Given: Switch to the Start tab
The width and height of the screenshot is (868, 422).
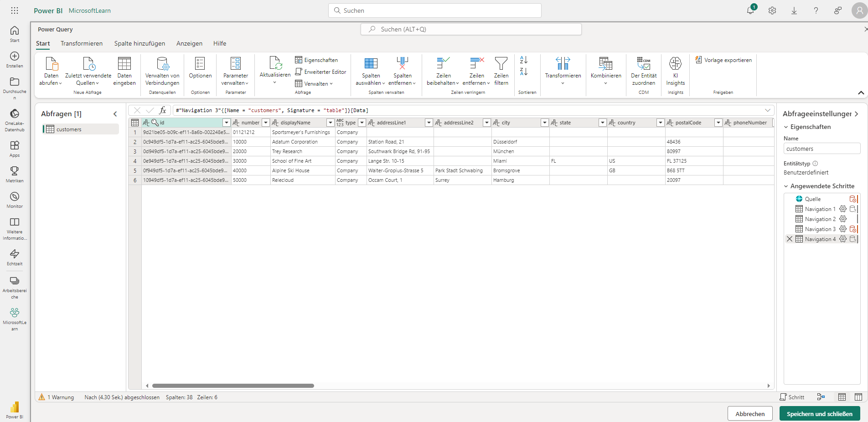Looking at the screenshot, I should (43, 44).
